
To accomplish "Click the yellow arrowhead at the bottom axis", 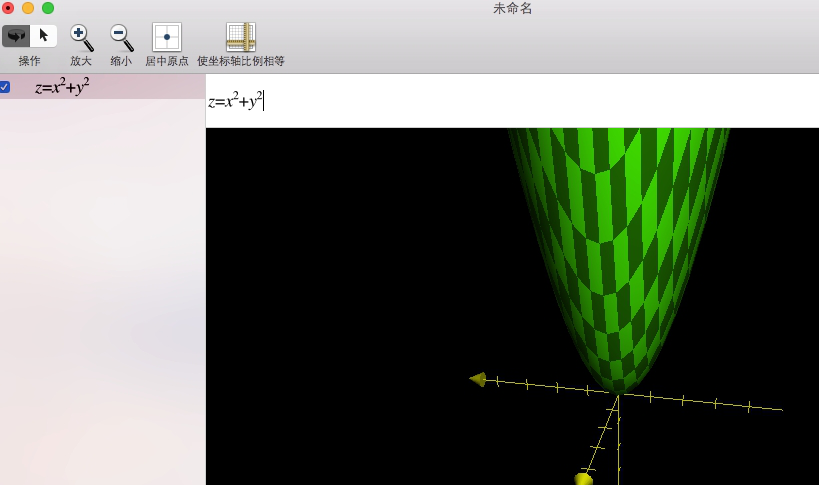I will 583,480.
